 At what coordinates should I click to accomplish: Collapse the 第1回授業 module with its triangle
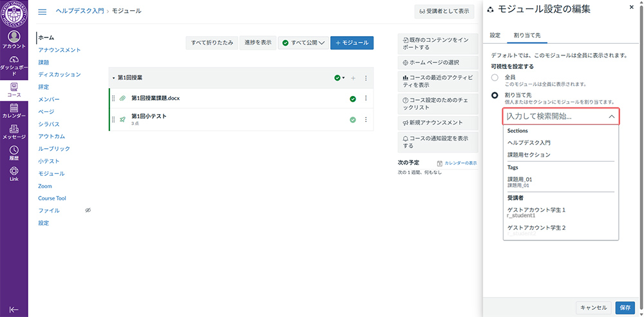[114, 78]
